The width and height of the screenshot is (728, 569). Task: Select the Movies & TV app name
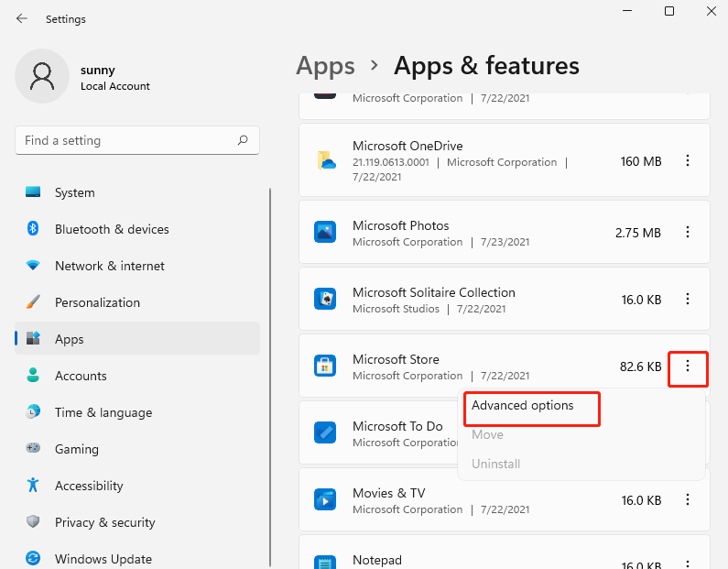coord(388,493)
